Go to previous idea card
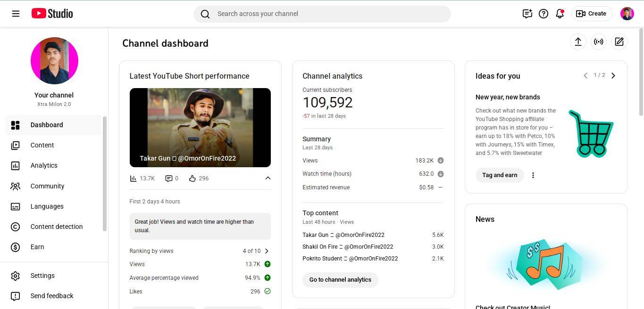Image resolution: width=644 pixels, height=309 pixels. [x=585, y=76]
